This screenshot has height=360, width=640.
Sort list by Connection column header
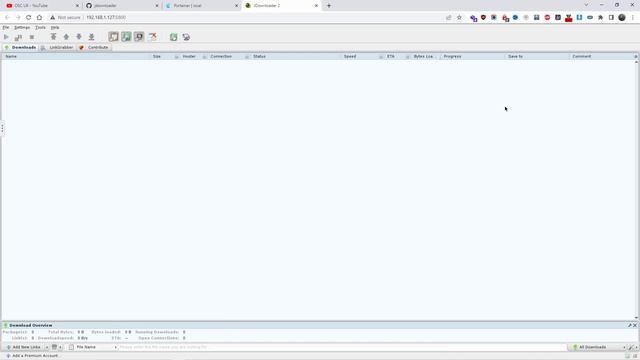[x=221, y=56]
